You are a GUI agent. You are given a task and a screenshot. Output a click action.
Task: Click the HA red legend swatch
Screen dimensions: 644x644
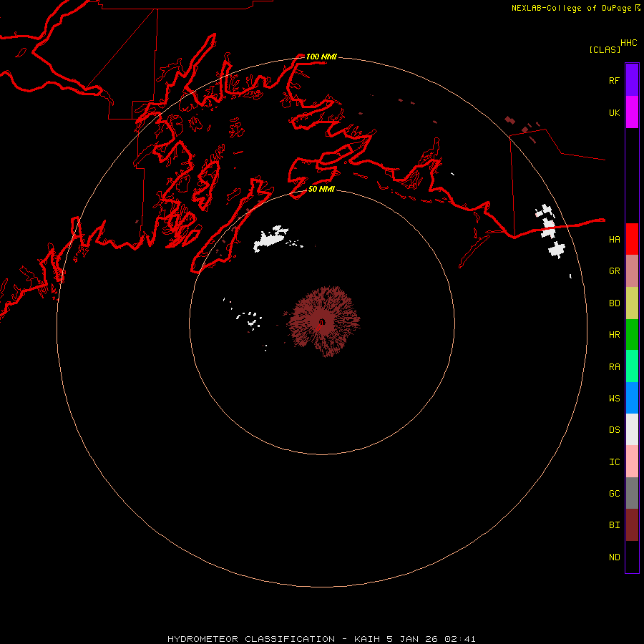tap(632, 239)
